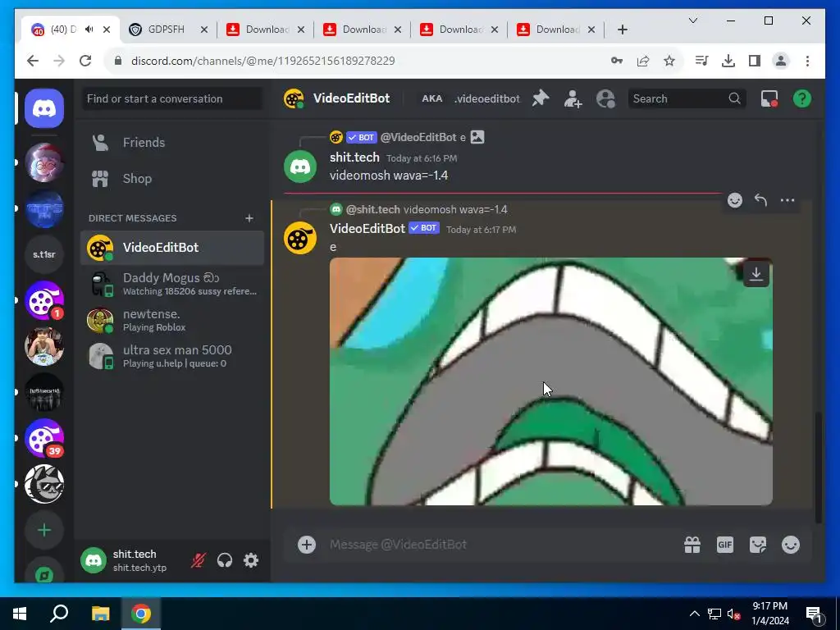The image size is (840, 630).
Task: Open attachment upload plus button
Action: 307,545
